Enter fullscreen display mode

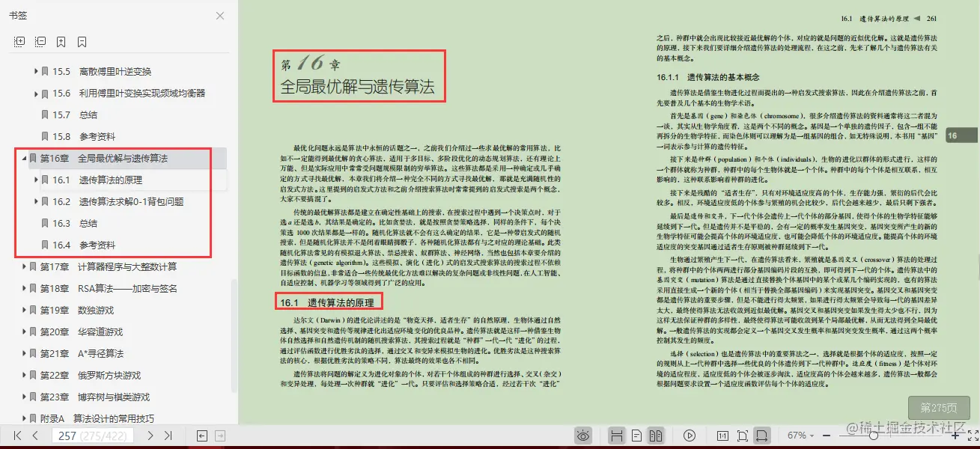point(973,436)
